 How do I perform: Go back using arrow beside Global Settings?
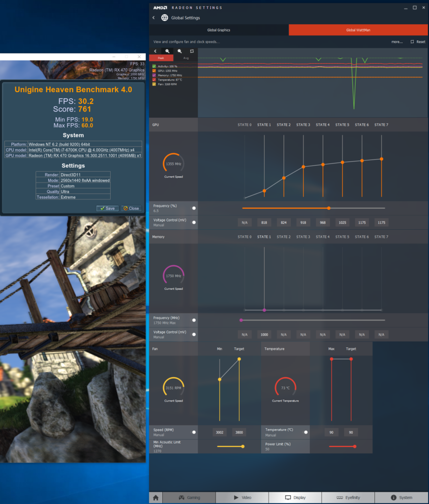click(x=153, y=18)
